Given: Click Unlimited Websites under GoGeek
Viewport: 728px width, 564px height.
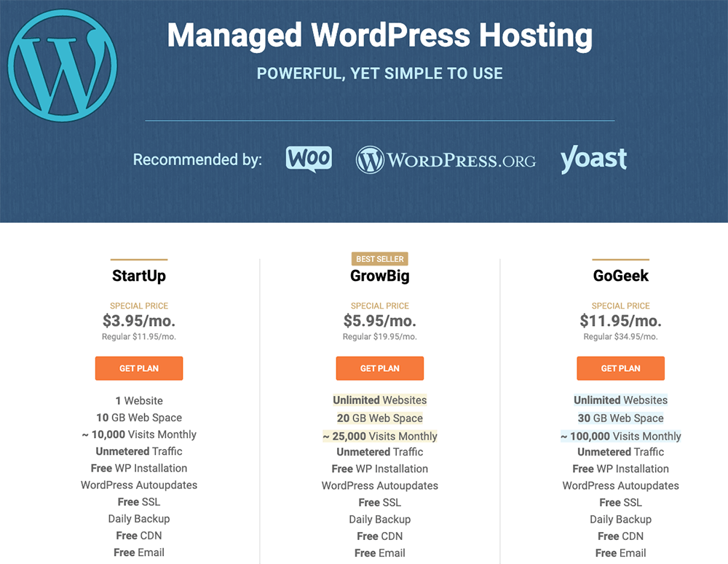Looking at the screenshot, I should coord(621,400).
